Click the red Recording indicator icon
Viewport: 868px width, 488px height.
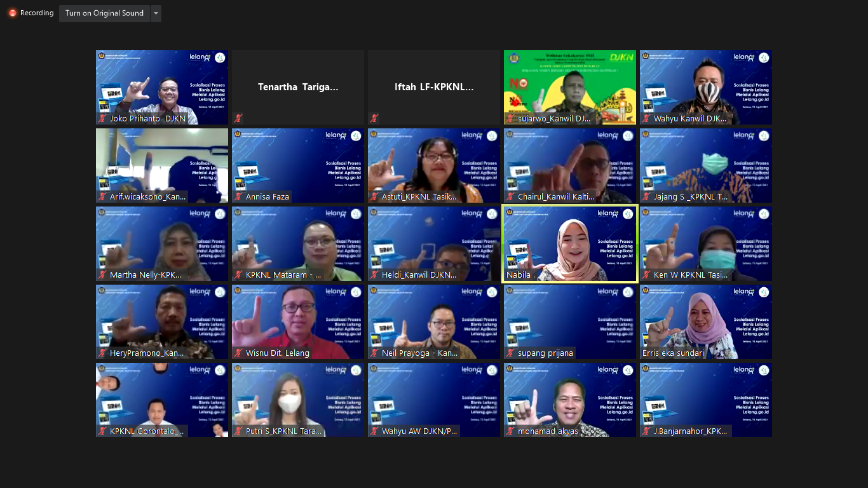pos(12,13)
